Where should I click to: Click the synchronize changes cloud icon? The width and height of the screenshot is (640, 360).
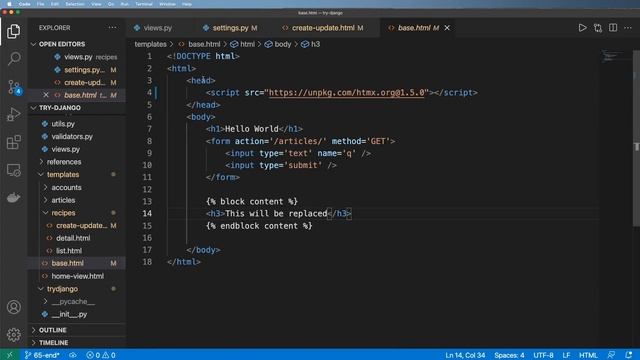pos(73,355)
